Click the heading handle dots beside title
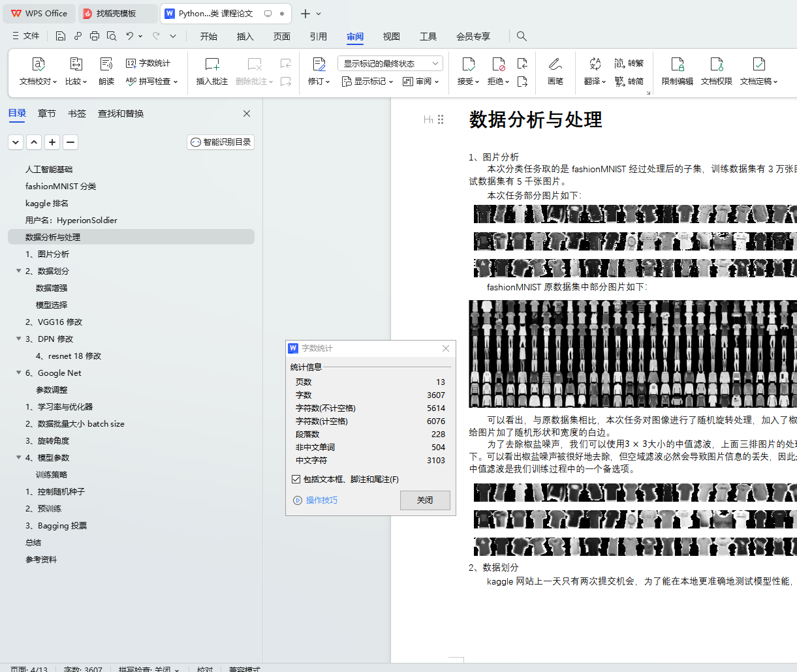The width and height of the screenshot is (797, 672). pyautogui.click(x=441, y=119)
